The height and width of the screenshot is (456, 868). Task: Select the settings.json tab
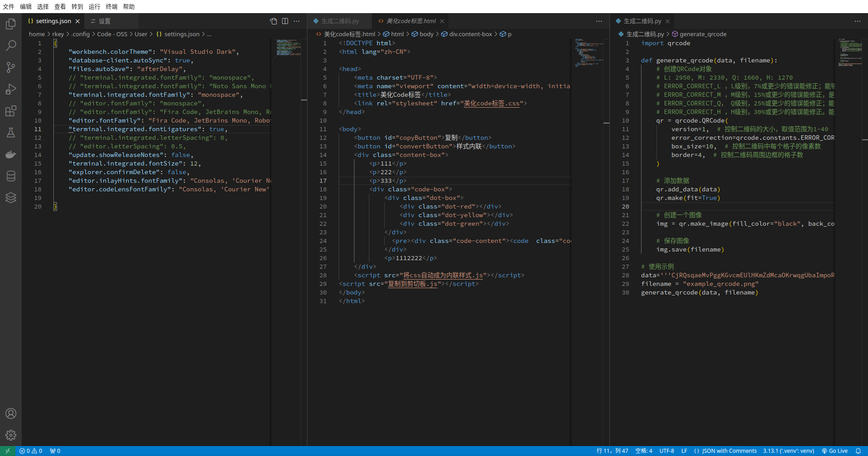pyautogui.click(x=53, y=21)
